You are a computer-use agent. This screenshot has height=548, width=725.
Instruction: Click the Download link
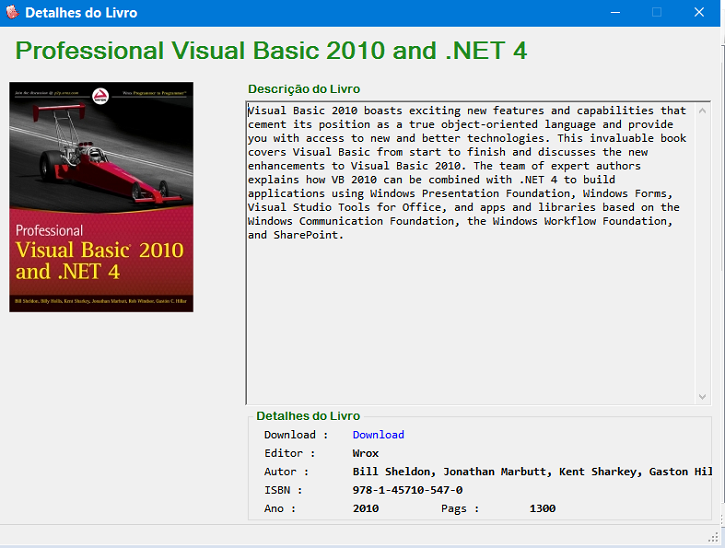[x=378, y=435]
